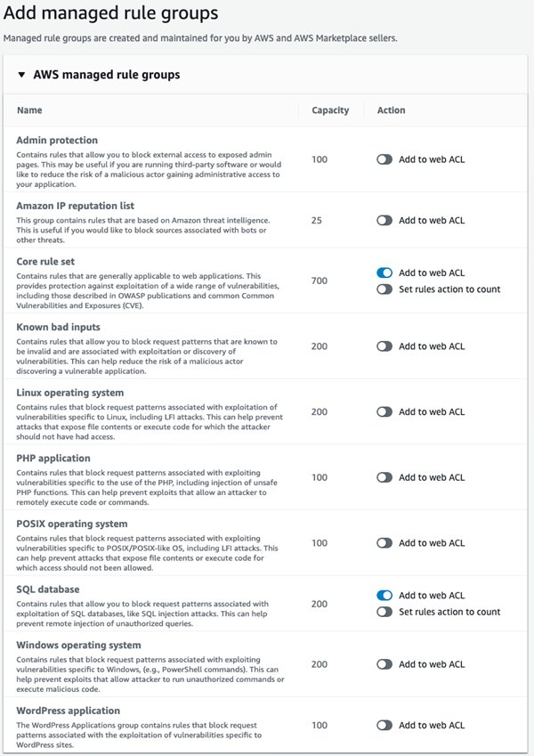Add Windows operating system to web ACL

click(384, 664)
